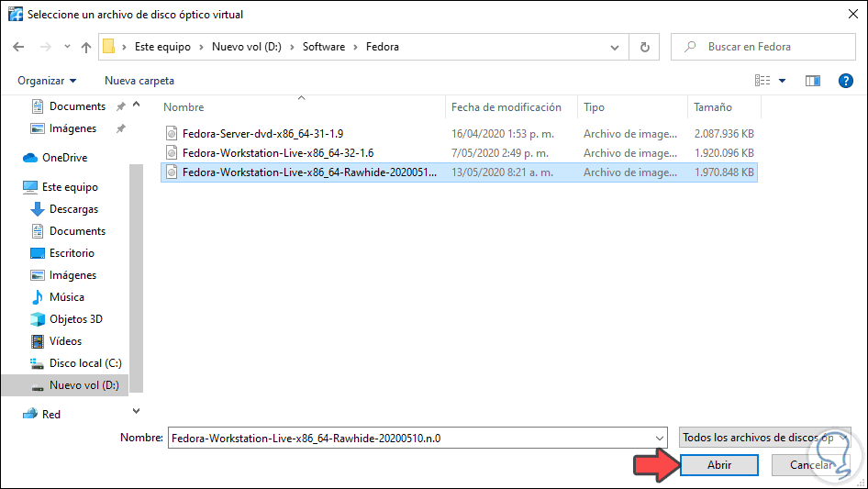Screen dimensions: 868x489
Task: Sort files by Nombre column
Action: (184, 107)
